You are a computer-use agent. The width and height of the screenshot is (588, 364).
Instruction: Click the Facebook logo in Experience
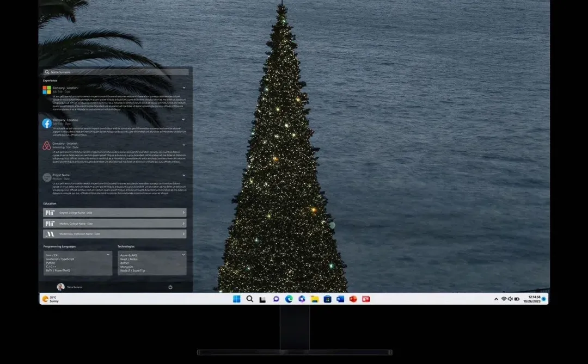click(47, 124)
